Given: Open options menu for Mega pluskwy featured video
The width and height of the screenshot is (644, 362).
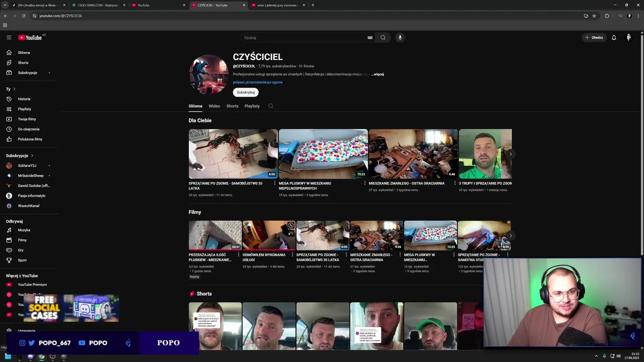Looking at the screenshot, I should click(365, 184).
